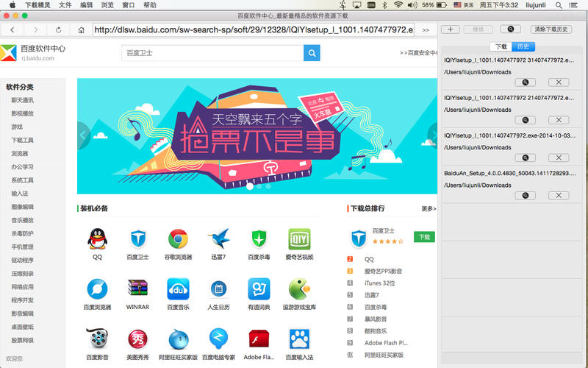Show next banner with right arrow
The width and height of the screenshot is (588, 368).
[432, 135]
